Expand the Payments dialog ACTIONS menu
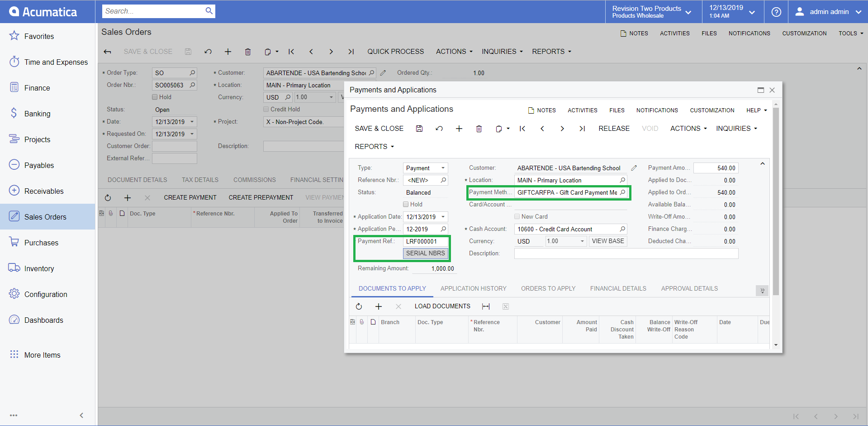868x426 pixels. click(688, 129)
